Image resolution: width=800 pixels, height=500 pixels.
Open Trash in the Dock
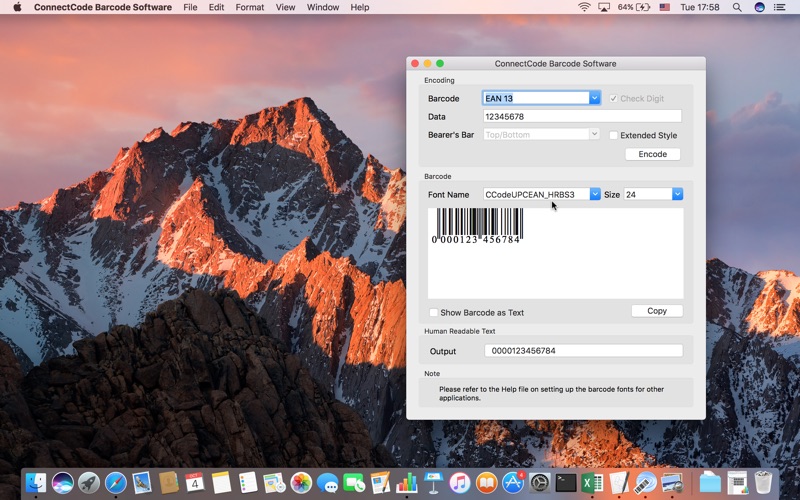pyautogui.click(x=763, y=483)
